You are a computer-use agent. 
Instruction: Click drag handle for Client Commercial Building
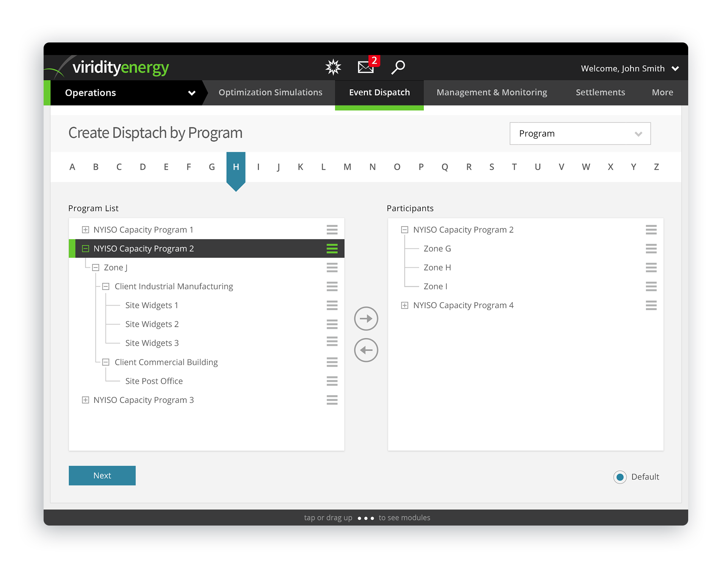point(332,362)
